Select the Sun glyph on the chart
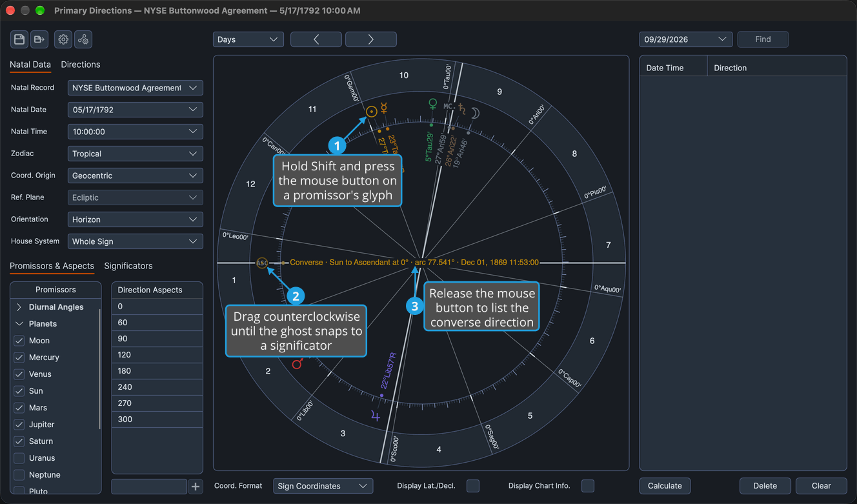The width and height of the screenshot is (857, 504). 372,112
